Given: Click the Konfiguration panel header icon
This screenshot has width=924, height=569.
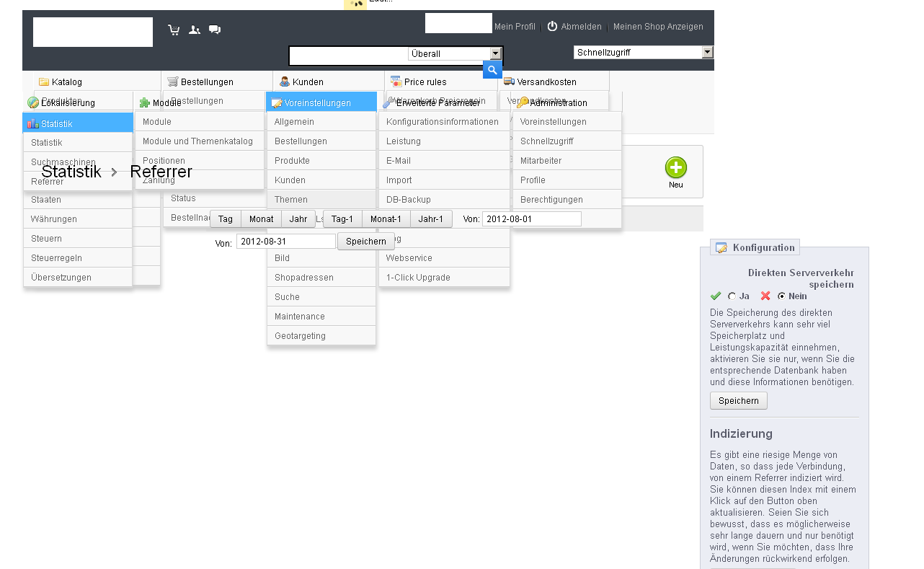Looking at the screenshot, I should (x=721, y=247).
